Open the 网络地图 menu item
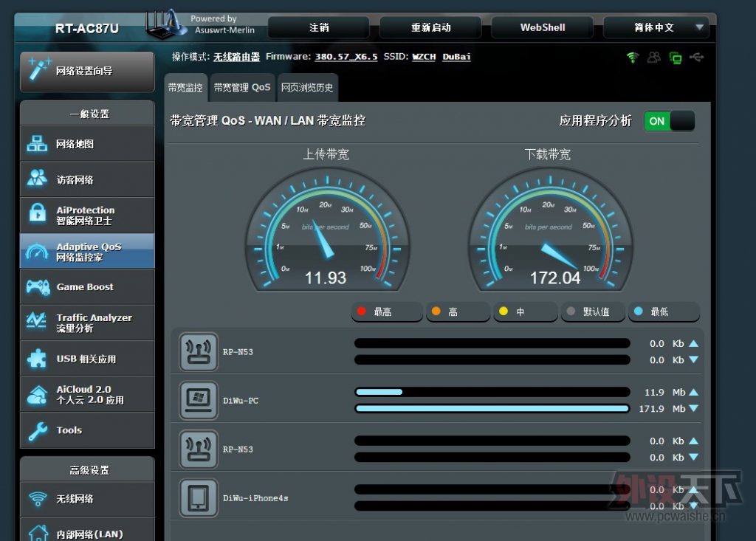This screenshot has width=756, height=541. point(87,144)
